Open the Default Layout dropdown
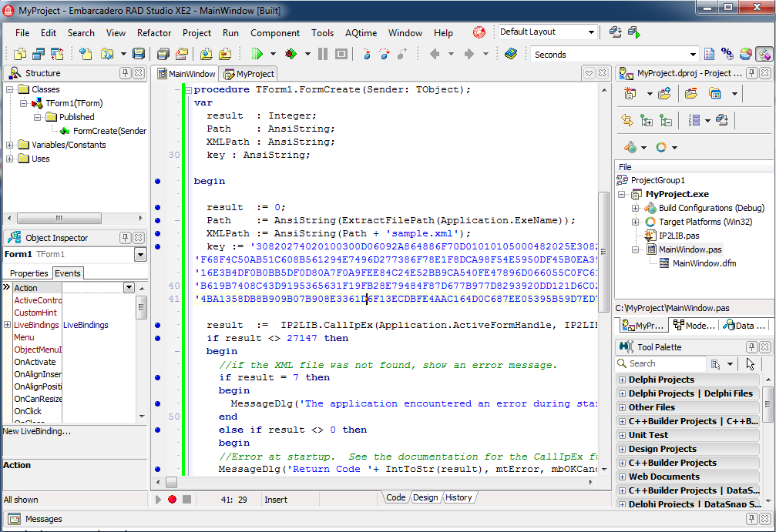This screenshot has width=776, height=532. (591, 32)
